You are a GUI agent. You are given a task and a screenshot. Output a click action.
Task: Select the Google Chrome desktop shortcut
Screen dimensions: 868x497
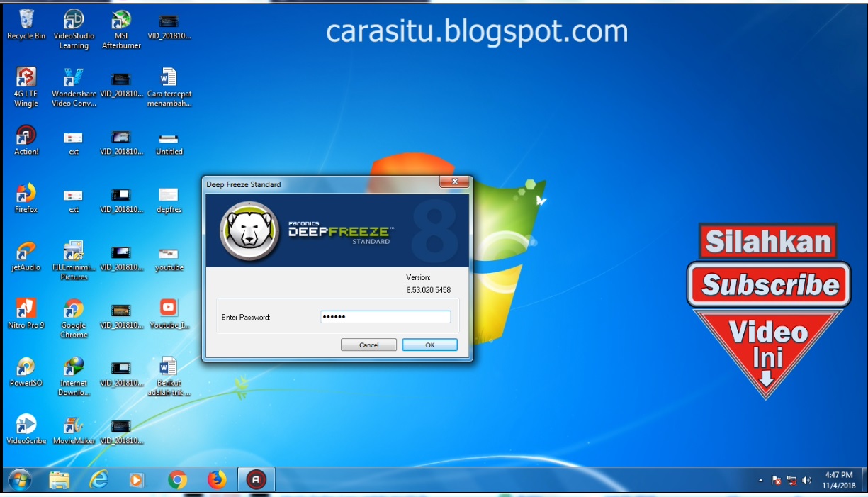coord(74,319)
